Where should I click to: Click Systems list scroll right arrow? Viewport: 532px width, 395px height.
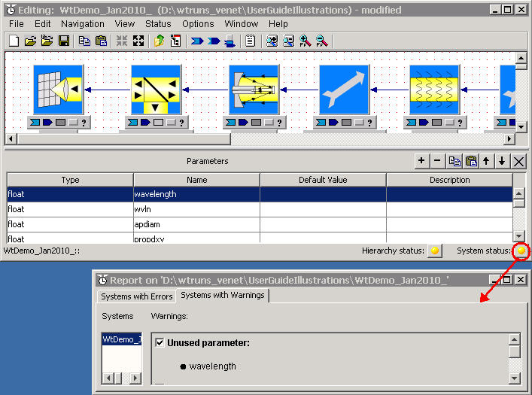click(135, 378)
